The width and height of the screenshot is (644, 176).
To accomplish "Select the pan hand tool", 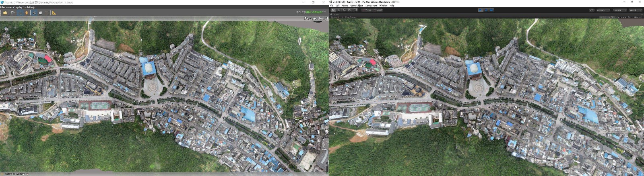I will click(x=27, y=13).
